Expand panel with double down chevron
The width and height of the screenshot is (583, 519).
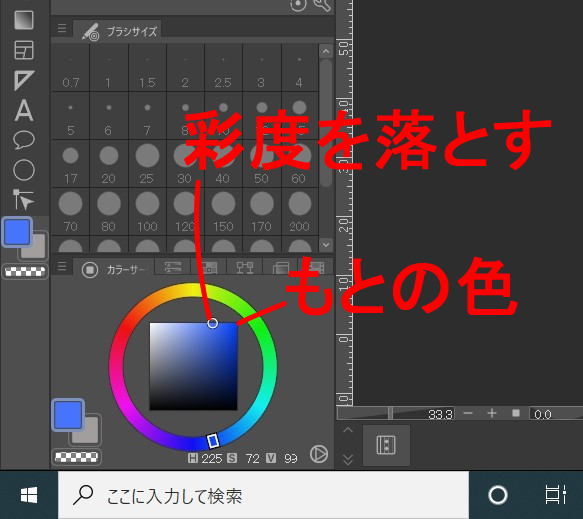[348, 460]
